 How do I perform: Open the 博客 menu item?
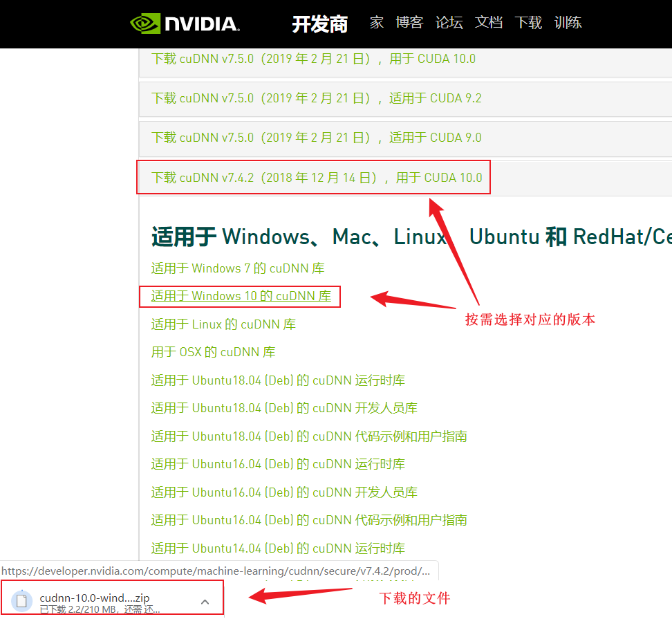(409, 22)
